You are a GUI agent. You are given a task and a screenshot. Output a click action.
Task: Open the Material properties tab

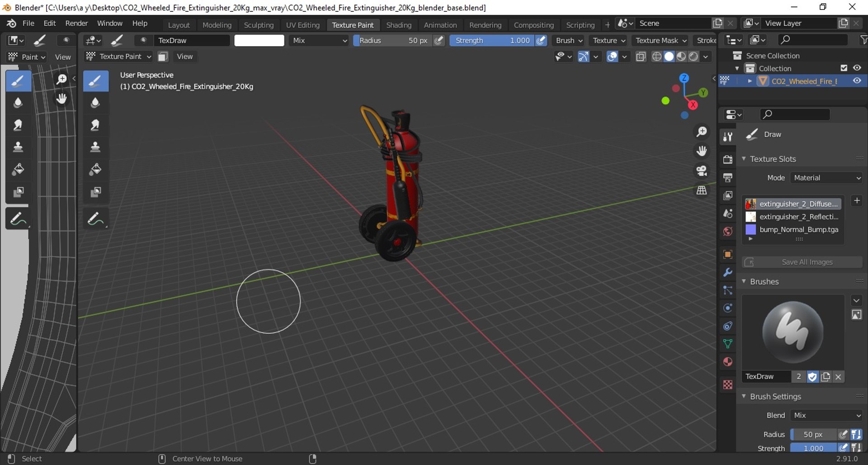click(x=728, y=362)
